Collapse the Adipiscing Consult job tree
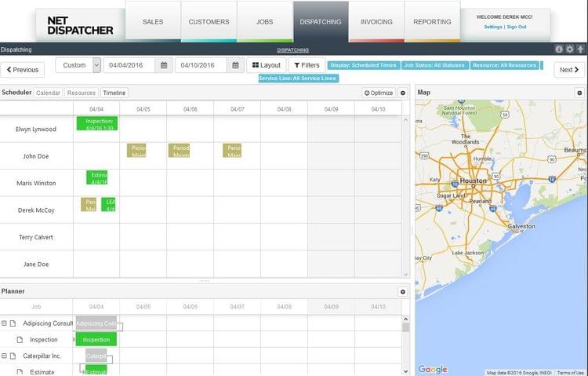This screenshot has width=588, height=376. click(x=5, y=323)
